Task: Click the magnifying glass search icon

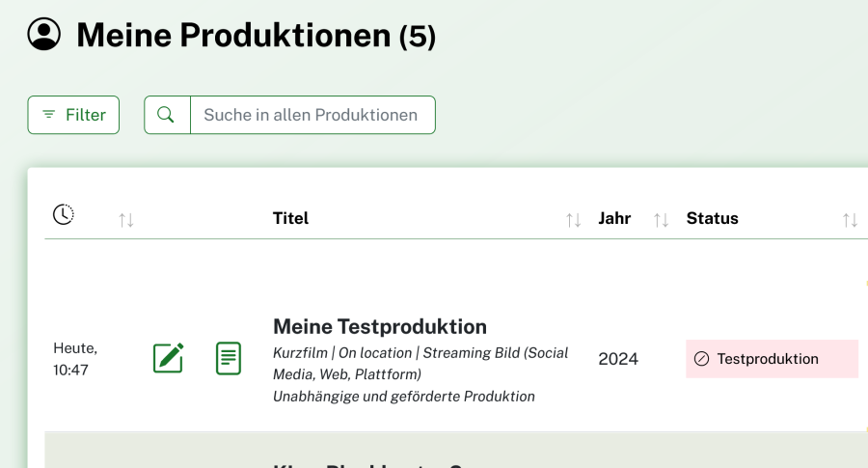Action: pos(166,115)
